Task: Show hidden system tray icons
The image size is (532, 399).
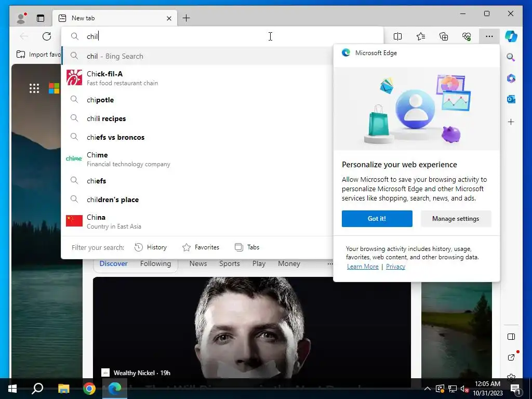Action: coord(428,389)
